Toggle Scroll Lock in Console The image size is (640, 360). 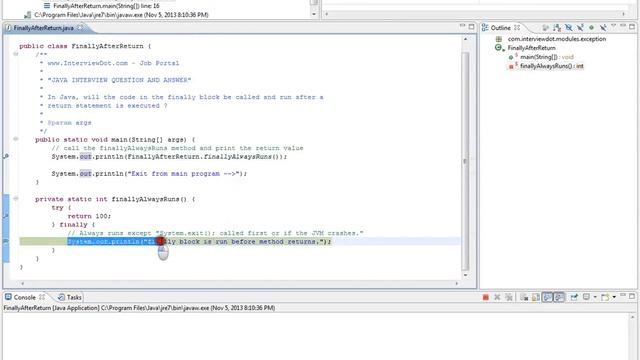(x=536, y=297)
